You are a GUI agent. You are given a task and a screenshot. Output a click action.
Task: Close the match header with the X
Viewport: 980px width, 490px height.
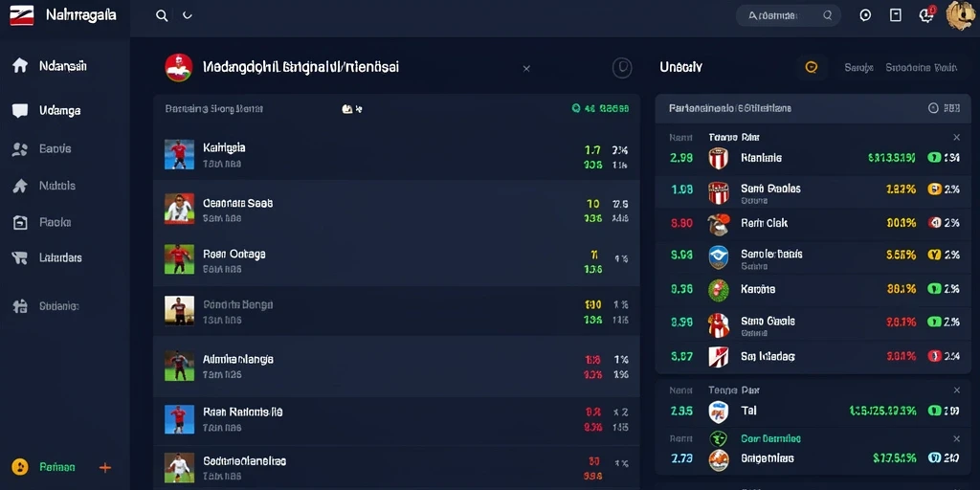pos(526,68)
